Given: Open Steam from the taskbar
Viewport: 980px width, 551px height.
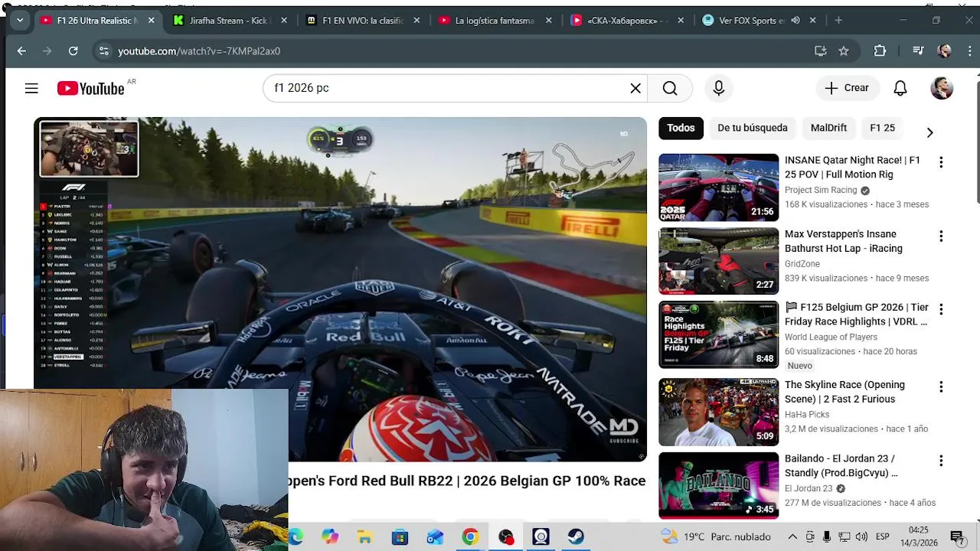Looking at the screenshot, I should point(576,536).
